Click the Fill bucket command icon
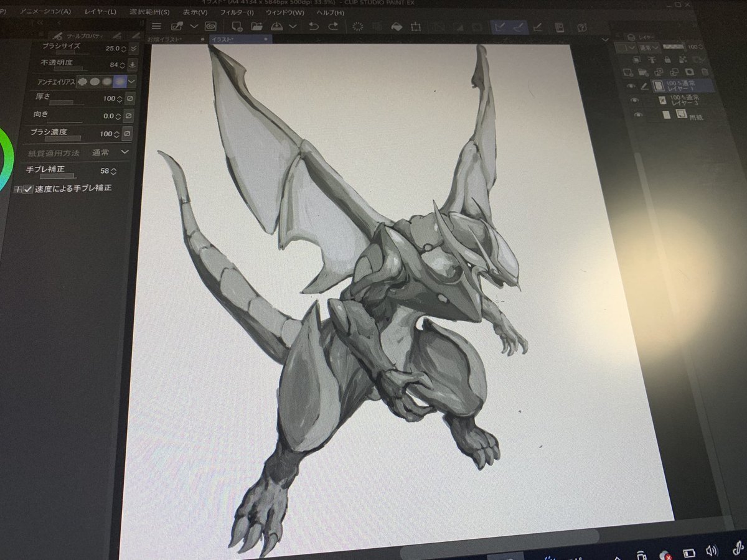Image resolution: width=747 pixels, height=560 pixels. click(396, 26)
